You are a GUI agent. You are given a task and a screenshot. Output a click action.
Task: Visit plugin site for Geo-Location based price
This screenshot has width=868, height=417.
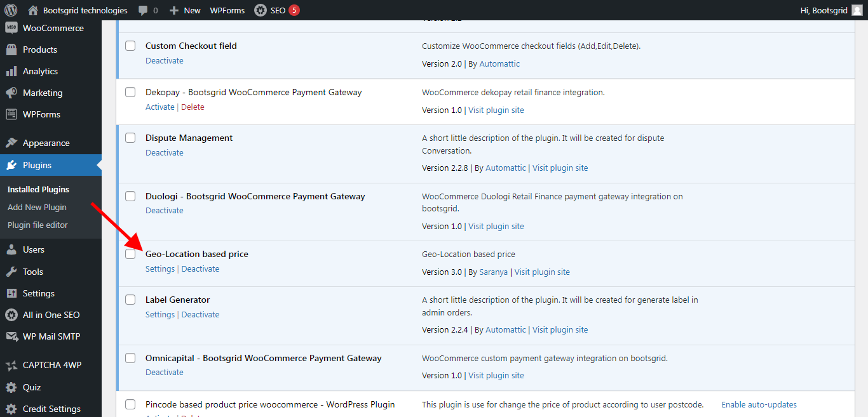click(542, 272)
